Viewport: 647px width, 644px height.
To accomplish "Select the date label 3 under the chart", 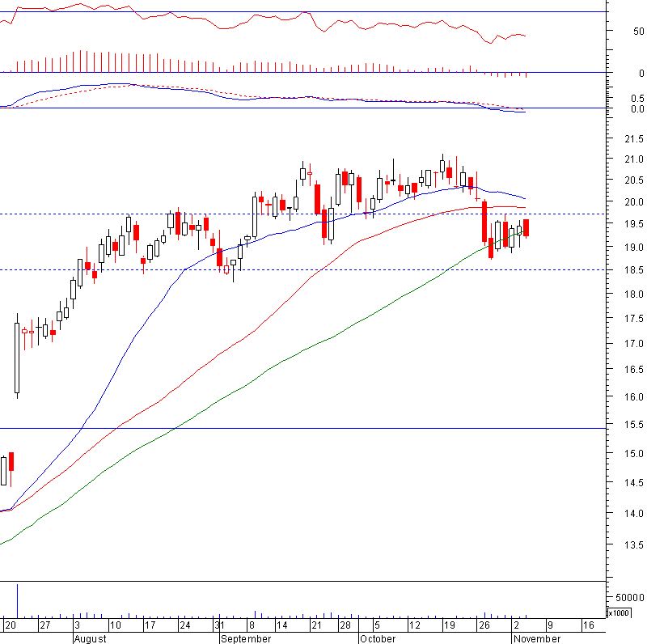I will pos(77,625).
